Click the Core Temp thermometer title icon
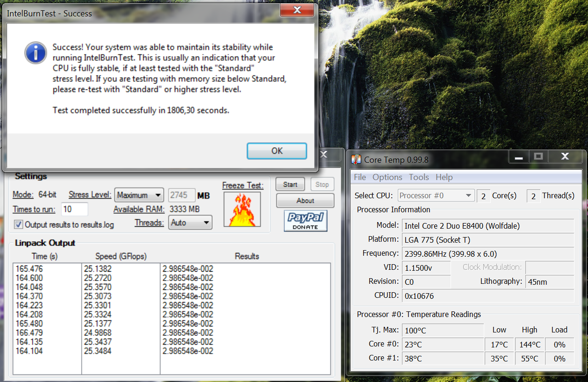Viewport: 588px width, 382px height. (356, 159)
